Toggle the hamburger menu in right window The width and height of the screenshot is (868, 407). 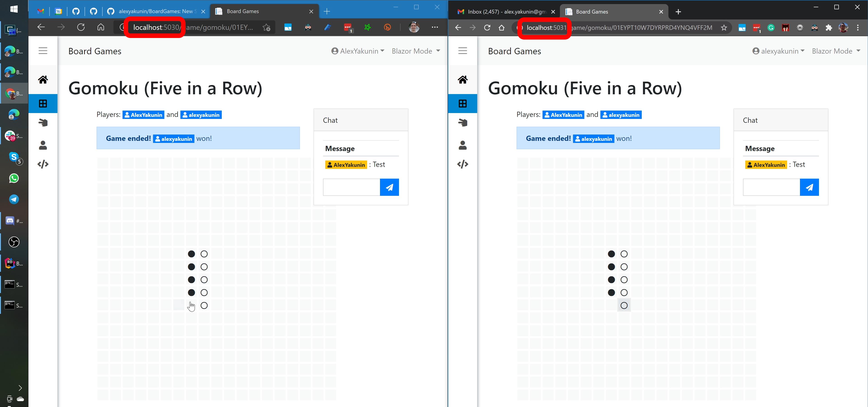pos(462,51)
